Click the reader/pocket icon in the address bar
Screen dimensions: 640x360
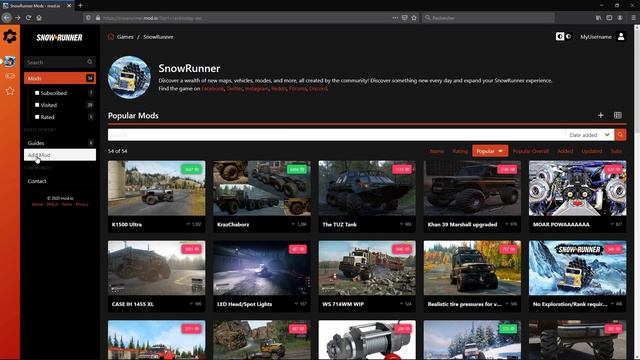(404, 18)
